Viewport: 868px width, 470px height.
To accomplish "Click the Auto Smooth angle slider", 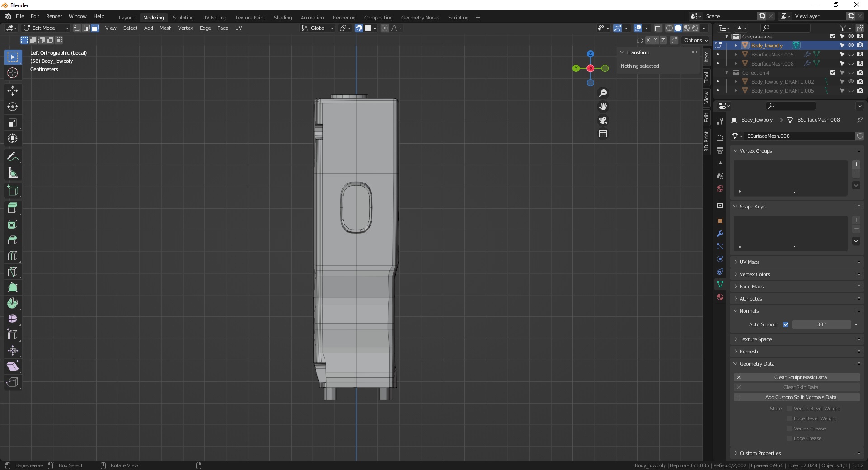I will coord(821,324).
